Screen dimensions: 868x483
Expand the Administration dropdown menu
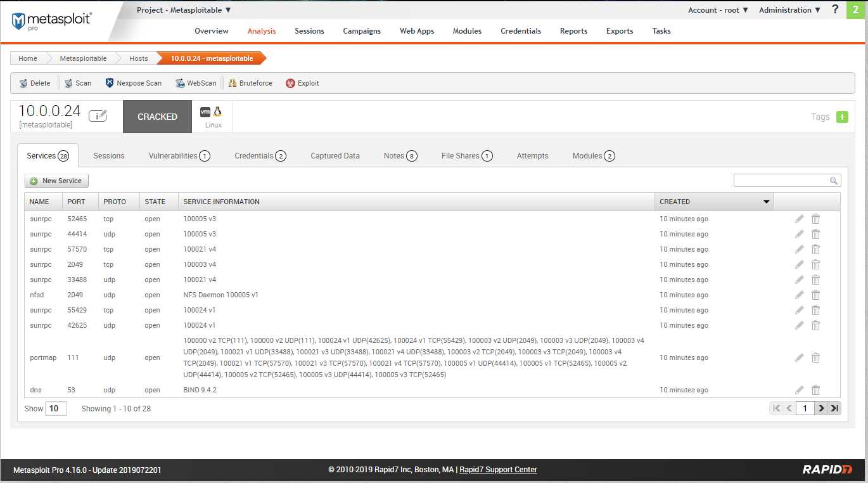789,10
